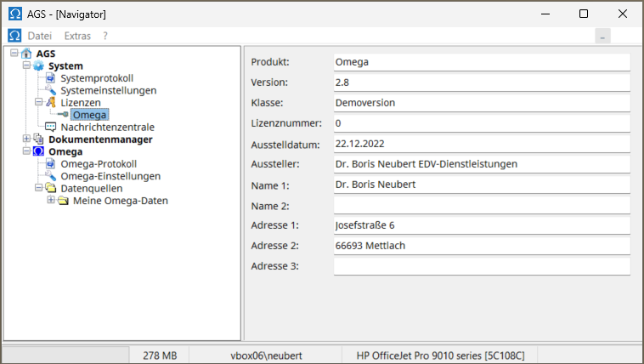Click the AGS home icon in tree
Screen dimensions: 644x364
tap(25, 54)
